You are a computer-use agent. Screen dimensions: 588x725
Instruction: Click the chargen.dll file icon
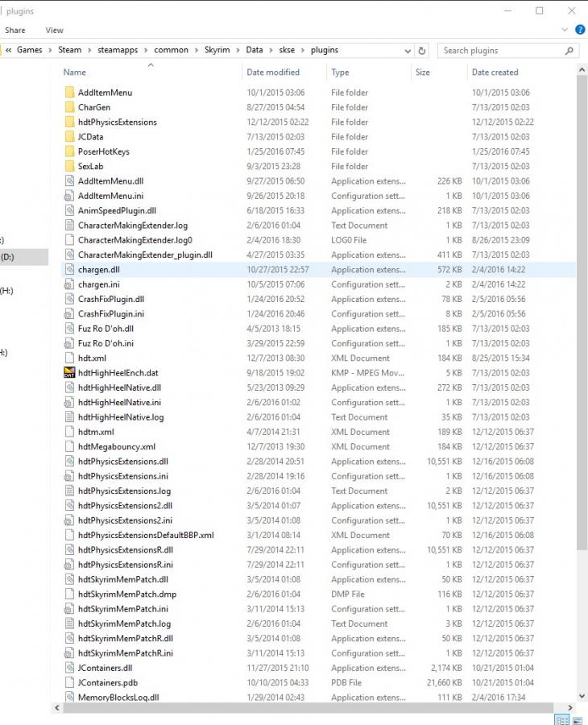pos(69,269)
